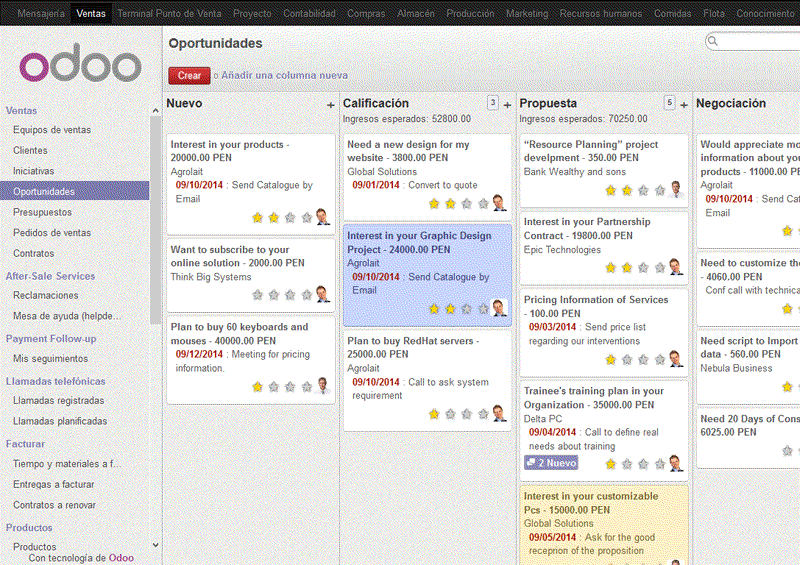Set third star on 'Resource Planning' card
The image size is (800, 565).
(643, 191)
